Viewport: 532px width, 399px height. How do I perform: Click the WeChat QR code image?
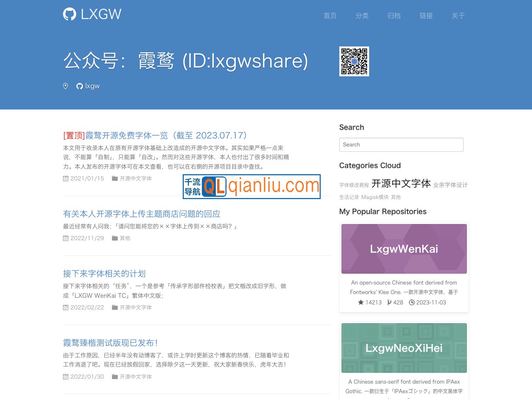tap(354, 61)
